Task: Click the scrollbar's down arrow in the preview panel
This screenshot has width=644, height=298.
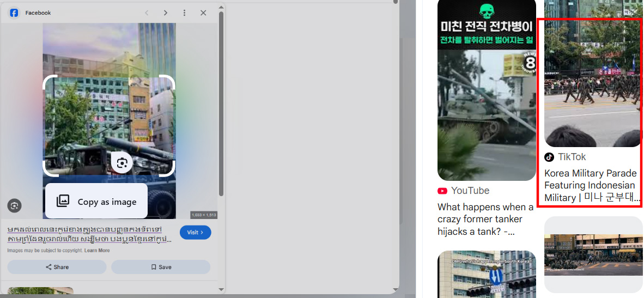Action: coord(221,289)
